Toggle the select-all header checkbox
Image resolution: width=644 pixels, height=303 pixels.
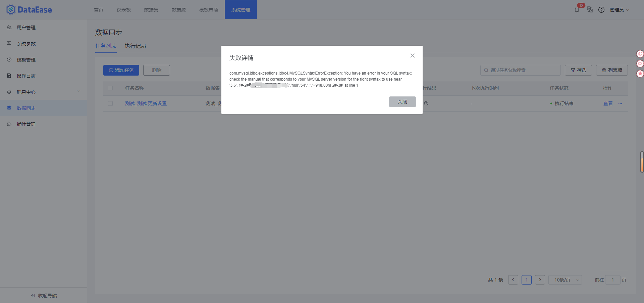point(110,88)
